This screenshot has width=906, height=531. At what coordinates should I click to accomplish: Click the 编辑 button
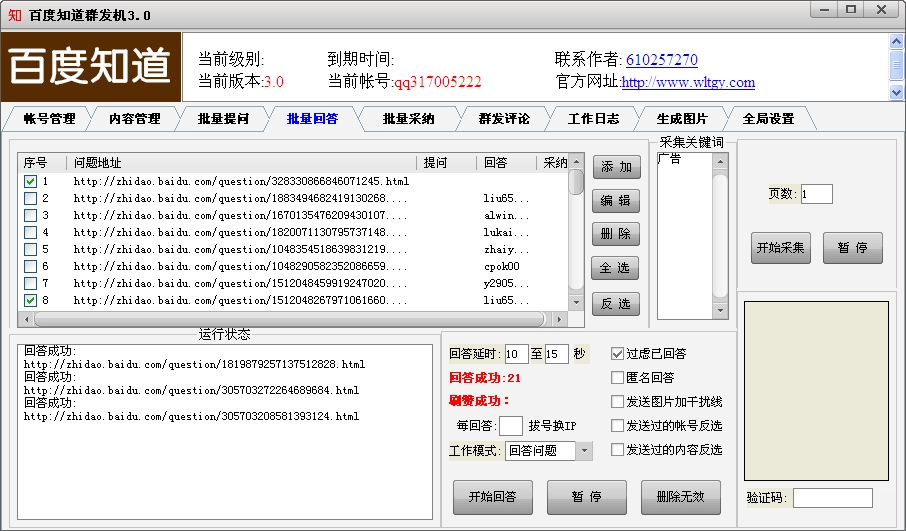coord(616,200)
